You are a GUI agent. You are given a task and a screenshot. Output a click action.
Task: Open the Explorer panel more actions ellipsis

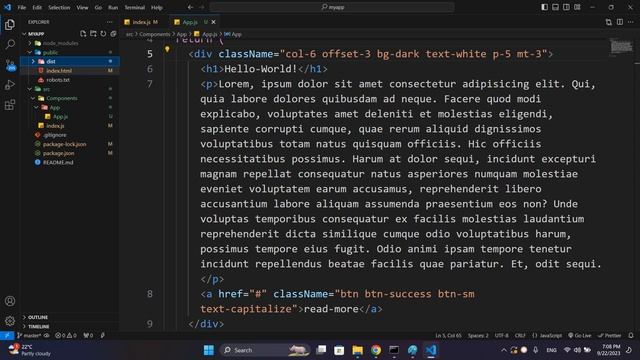point(109,22)
